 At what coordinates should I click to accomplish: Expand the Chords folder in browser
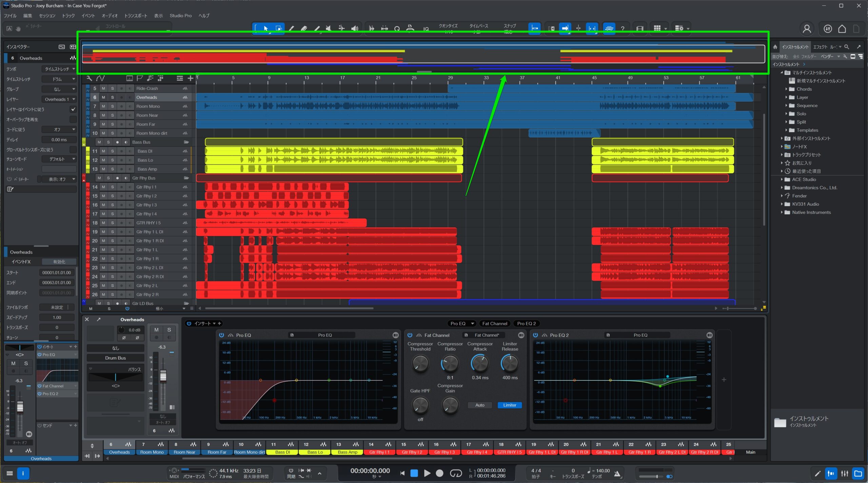(x=786, y=89)
